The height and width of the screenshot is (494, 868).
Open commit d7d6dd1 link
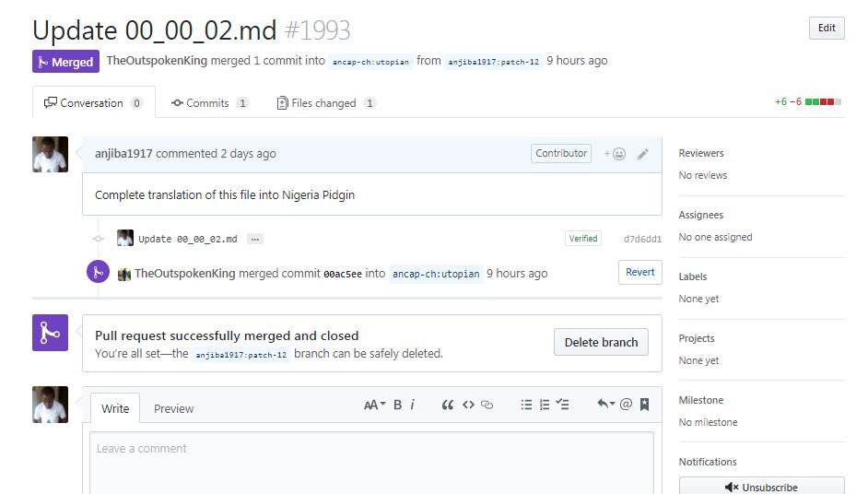point(642,240)
